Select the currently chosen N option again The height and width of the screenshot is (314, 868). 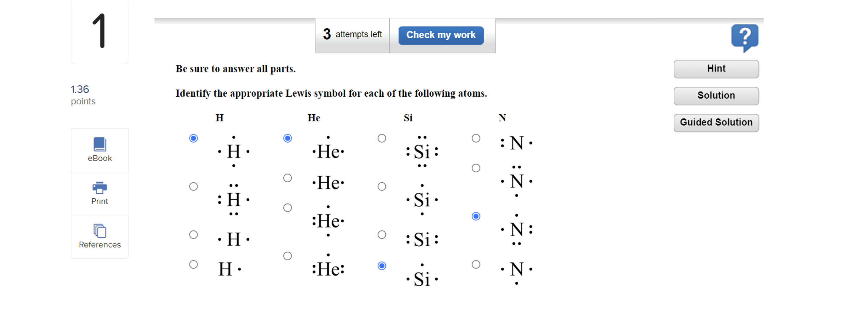[476, 216]
